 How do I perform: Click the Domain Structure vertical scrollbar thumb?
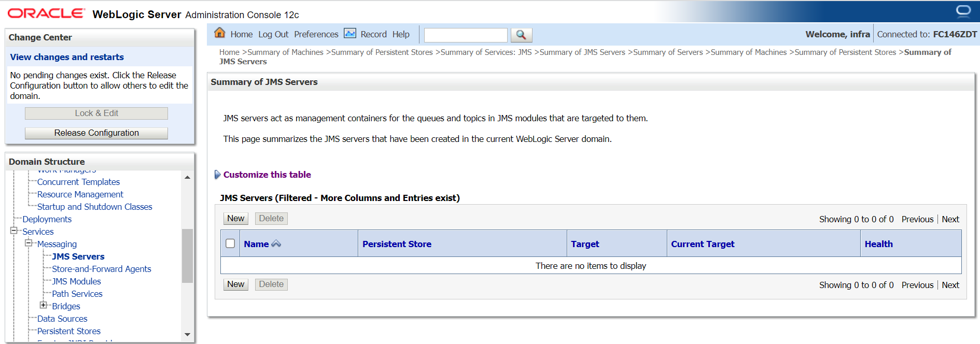click(x=187, y=255)
